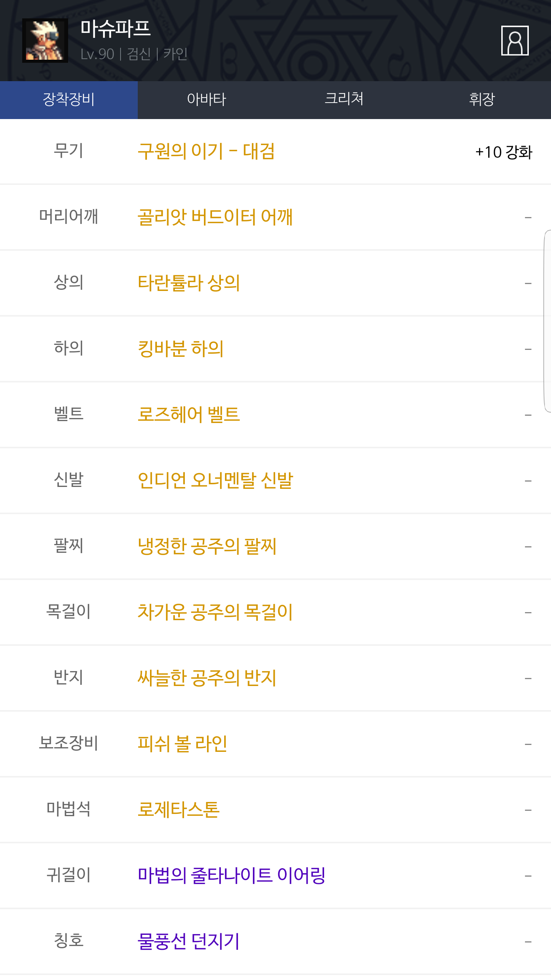Open the 피쉬 볼 라인 sub-equipment item
The image size is (551, 980).
pyautogui.click(x=182, y=744)
